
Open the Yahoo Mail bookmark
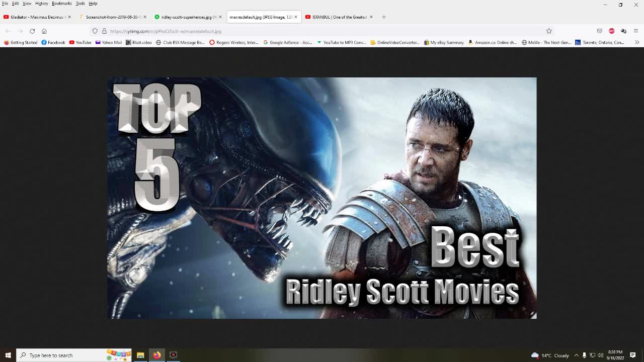tap(108, 43)
